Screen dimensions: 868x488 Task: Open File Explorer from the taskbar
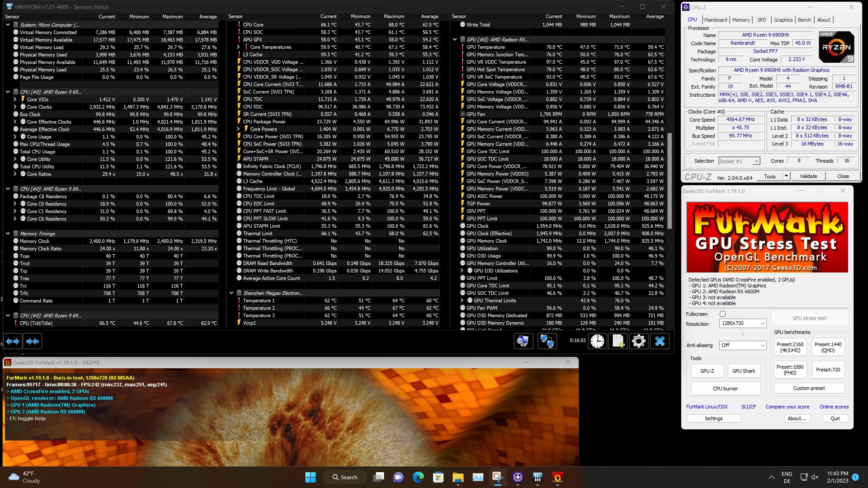pos(458,477)
